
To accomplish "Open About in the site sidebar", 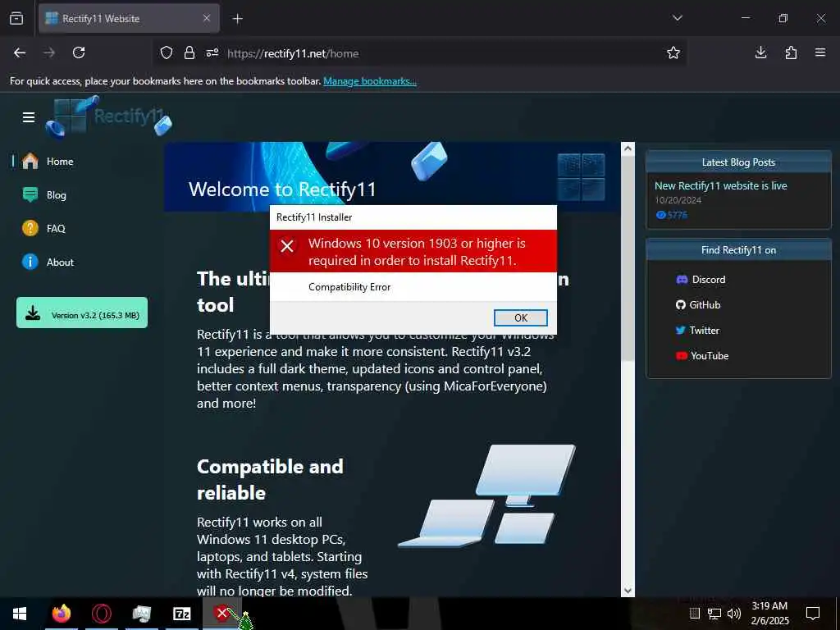I will 60,262.
